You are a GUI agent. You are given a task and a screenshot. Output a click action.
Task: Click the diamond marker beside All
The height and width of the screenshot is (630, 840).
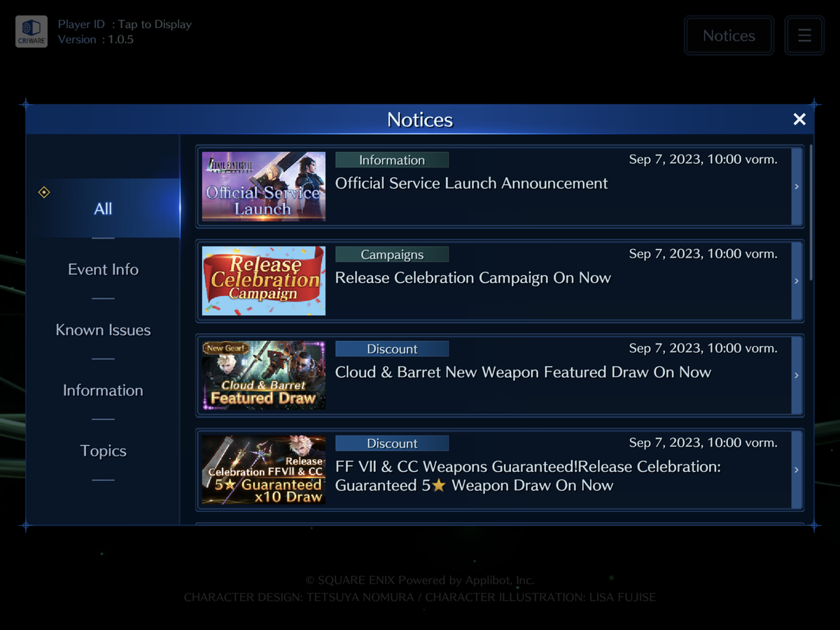pyautogui.click(x=44, y=192)
